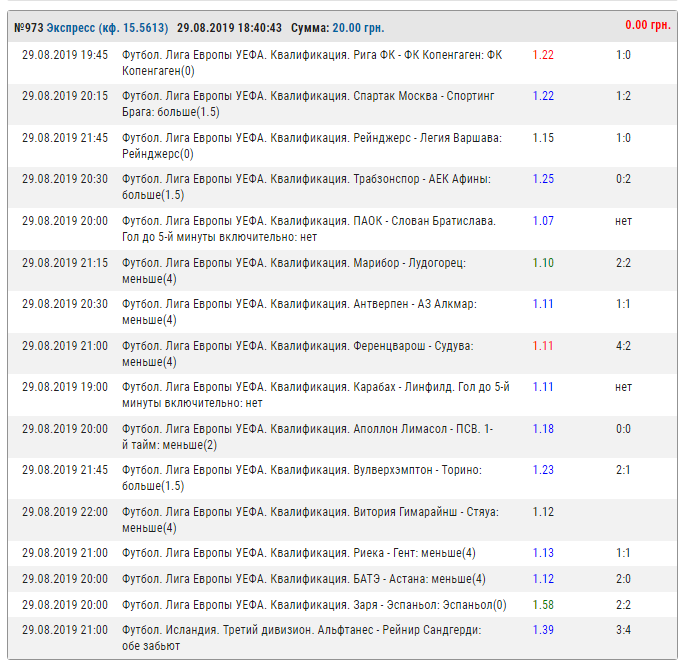Viewport: 685px width, 666px height.
Task: Click odds 1.15 in the Рейнджерс row
Action: tap(543, 138)
